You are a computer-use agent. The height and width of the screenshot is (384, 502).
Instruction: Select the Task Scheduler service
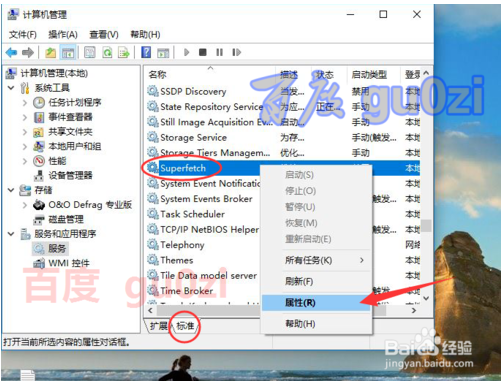193,214
